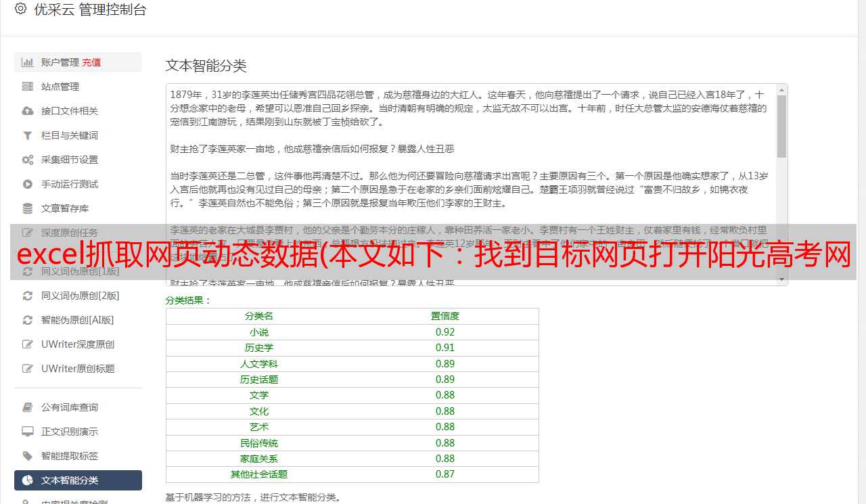
Task: Select the 历史学 category cell
Action: [x=259, y=348]
